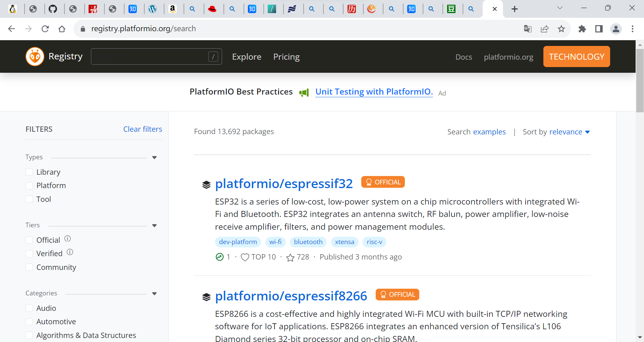Click the info icon next to Official
Image resolution: width=644 pixels, height=342 pixels.
tap(67, 239)
